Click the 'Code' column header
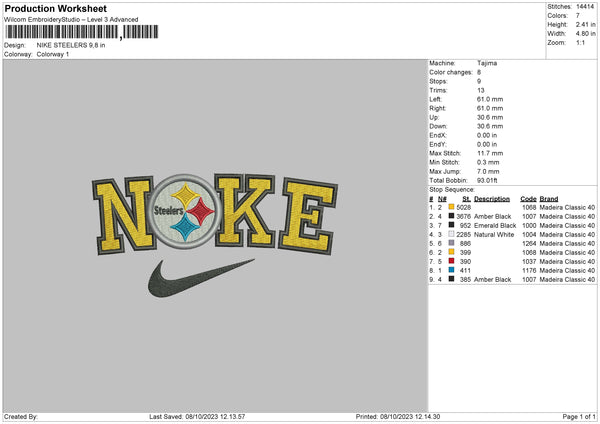600x424 pixels. tap(528, 199)
